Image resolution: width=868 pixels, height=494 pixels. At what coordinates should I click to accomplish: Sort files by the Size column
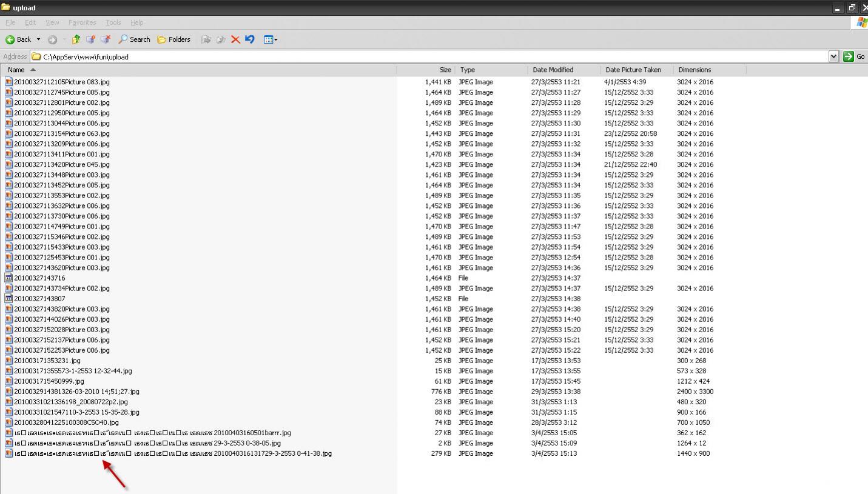point(426,70)
